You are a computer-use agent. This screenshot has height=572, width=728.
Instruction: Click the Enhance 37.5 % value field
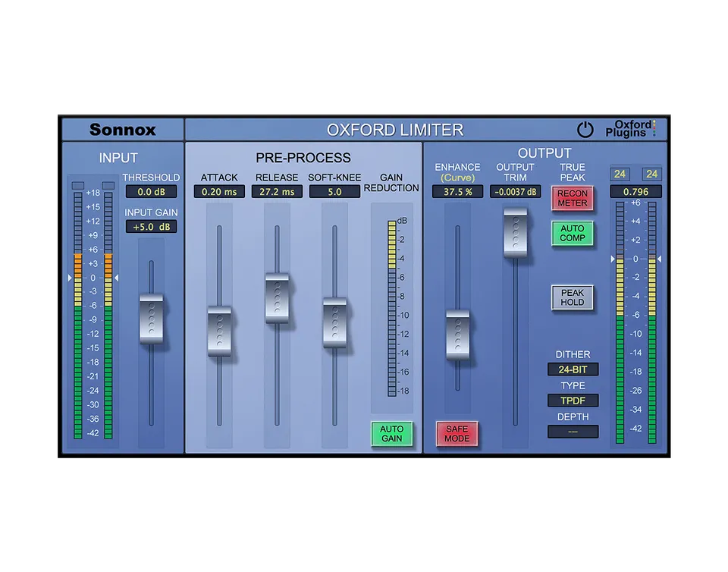458,192
